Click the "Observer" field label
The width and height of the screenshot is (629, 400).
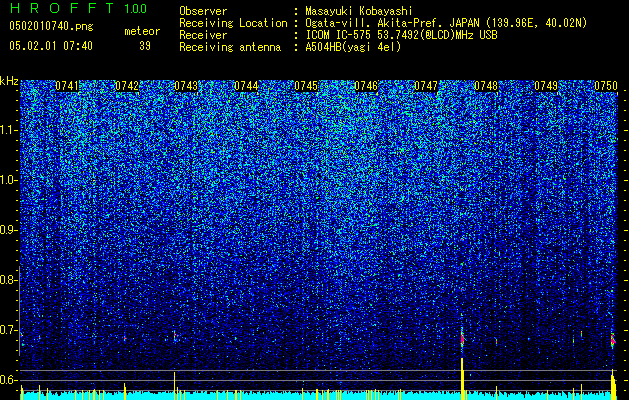coord(203,11)
